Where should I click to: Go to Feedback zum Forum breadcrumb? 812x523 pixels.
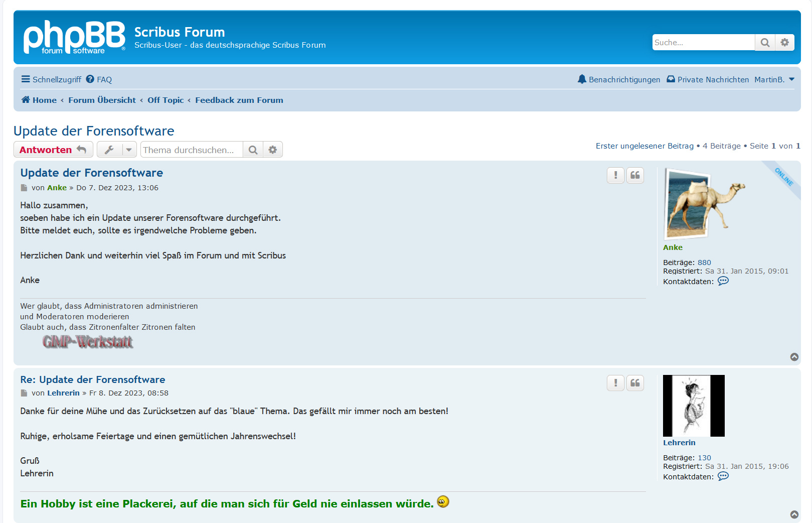pos(239,100)
